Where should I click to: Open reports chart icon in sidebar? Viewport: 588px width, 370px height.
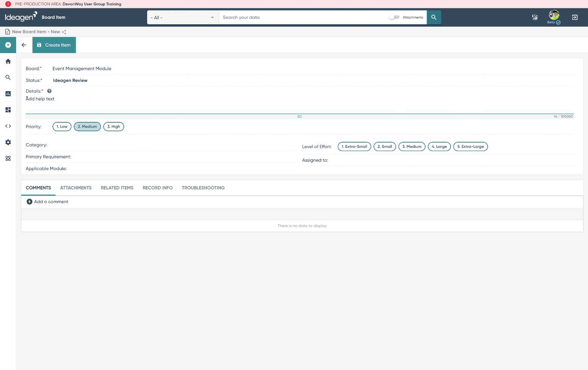pos(8,94)
